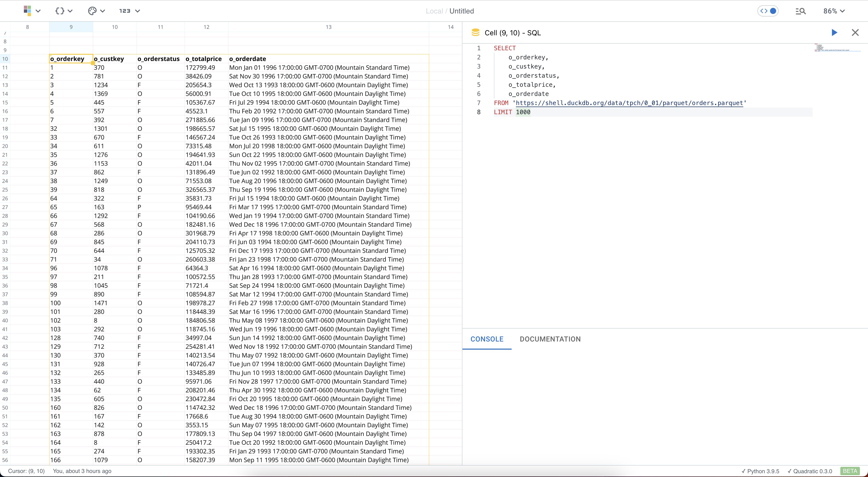Open the orders.parquet URL link
This screenshot has width=868, height=477.
629,103
